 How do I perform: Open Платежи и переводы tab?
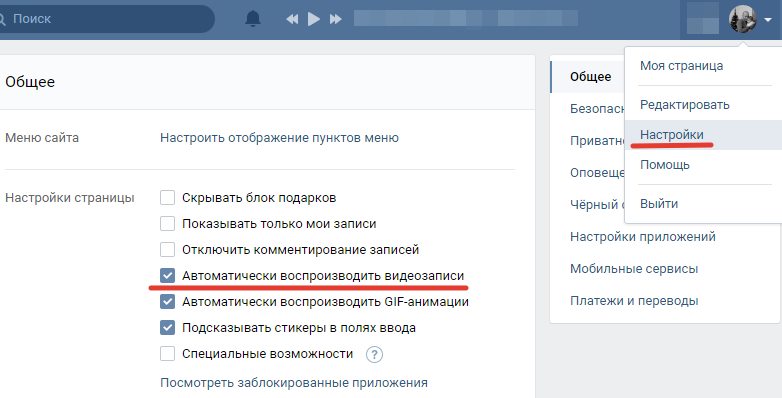[634, 301]
